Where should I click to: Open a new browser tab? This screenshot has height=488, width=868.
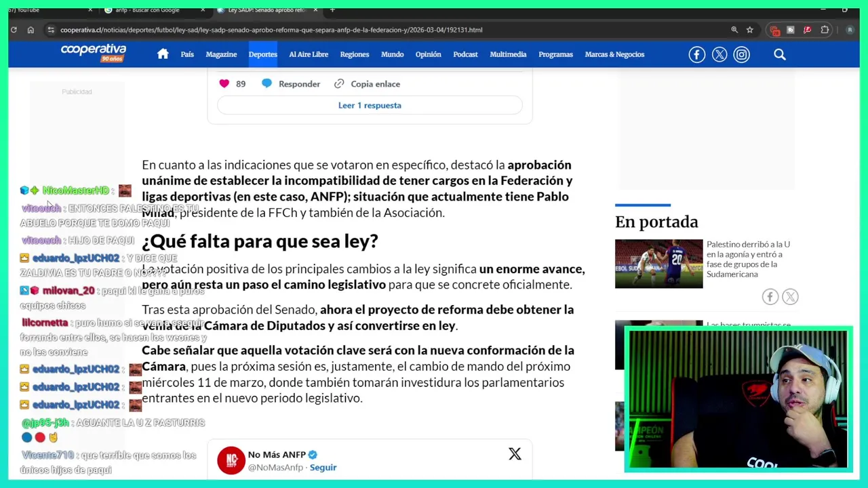(x=332, y=10)
